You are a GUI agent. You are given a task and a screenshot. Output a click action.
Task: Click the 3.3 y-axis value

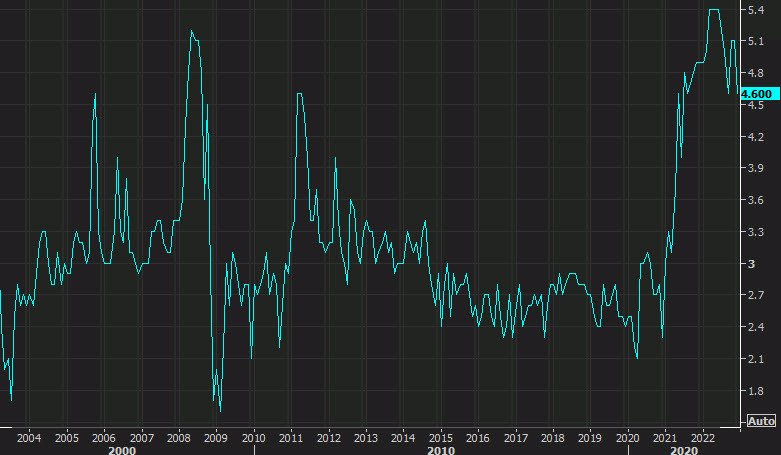pos(756,232)
